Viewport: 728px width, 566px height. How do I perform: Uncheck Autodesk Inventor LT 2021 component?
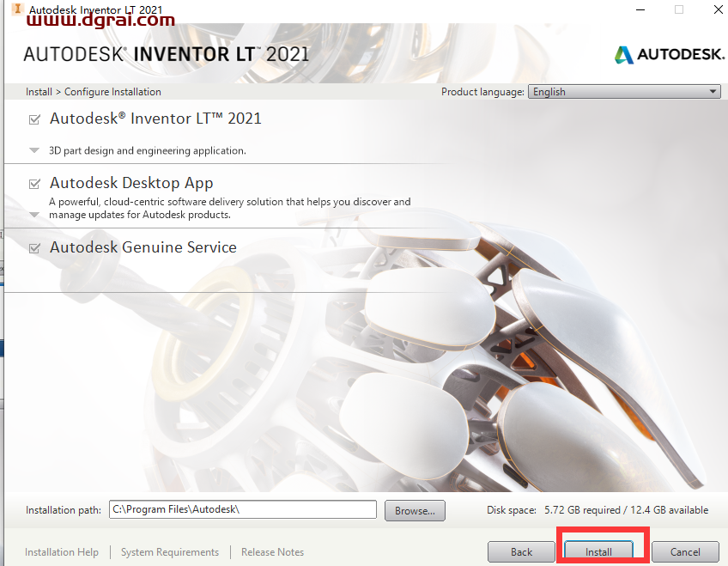34,119
